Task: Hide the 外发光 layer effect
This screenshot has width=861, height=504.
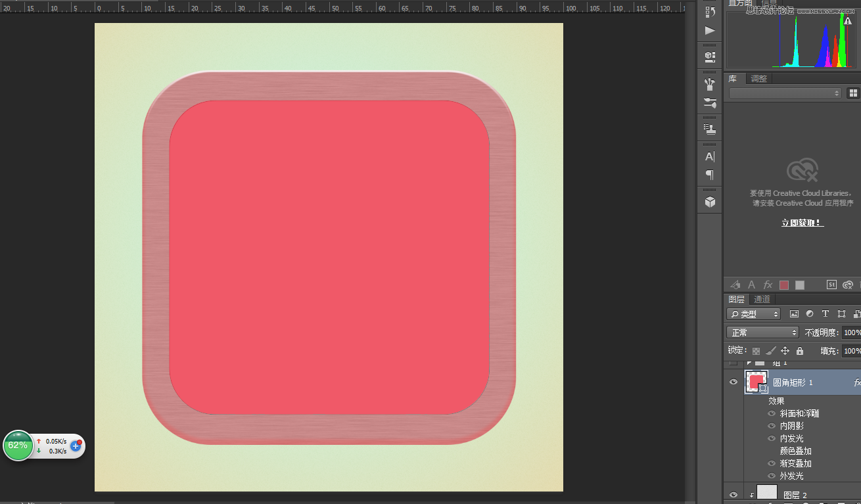Action: (772, 476)
